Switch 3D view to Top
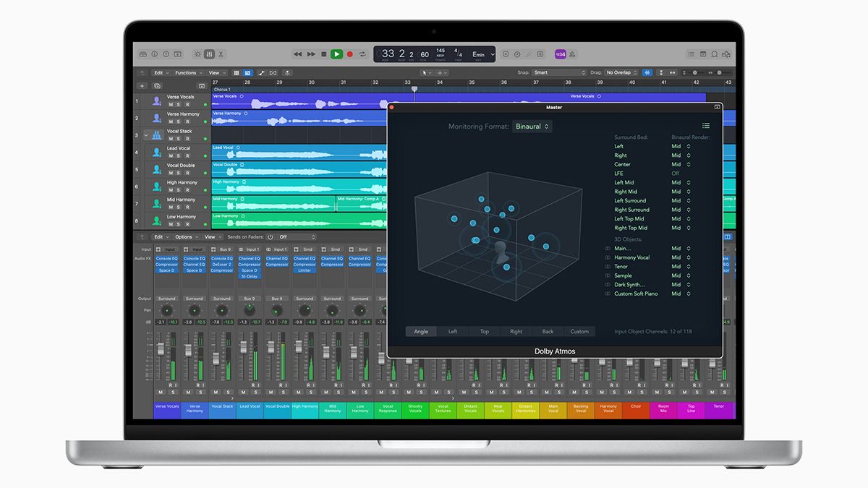The image size is (868, 488). [485, 332]
